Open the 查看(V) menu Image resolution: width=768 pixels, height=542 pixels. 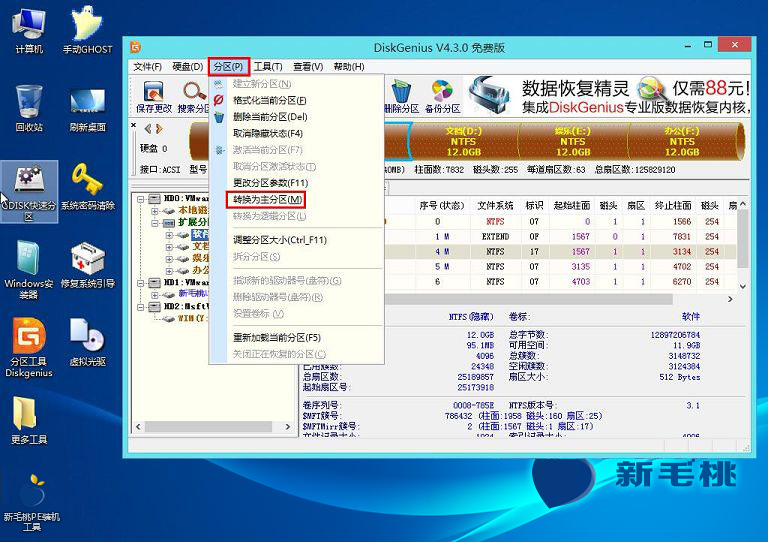(x=308, y=67)
